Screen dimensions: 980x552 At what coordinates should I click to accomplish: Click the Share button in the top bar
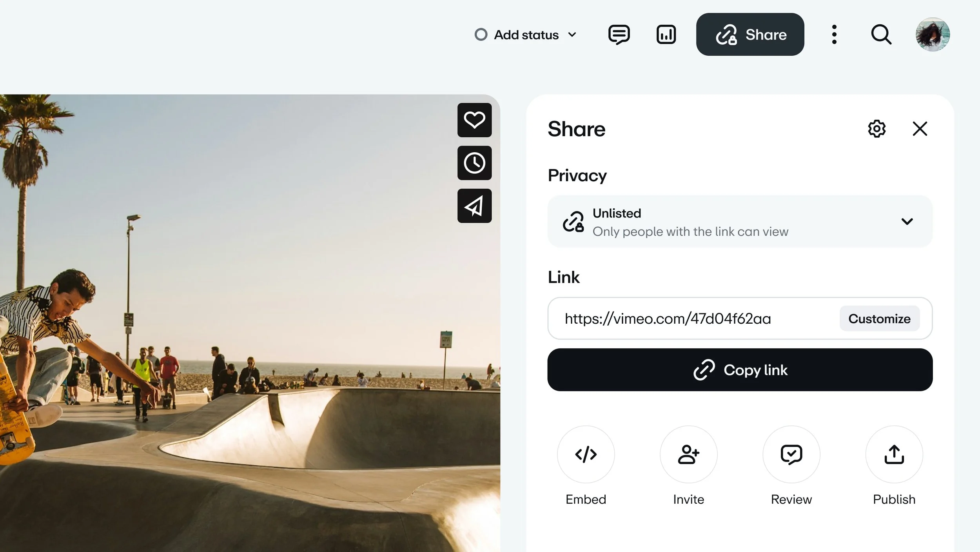click(750, 35)
